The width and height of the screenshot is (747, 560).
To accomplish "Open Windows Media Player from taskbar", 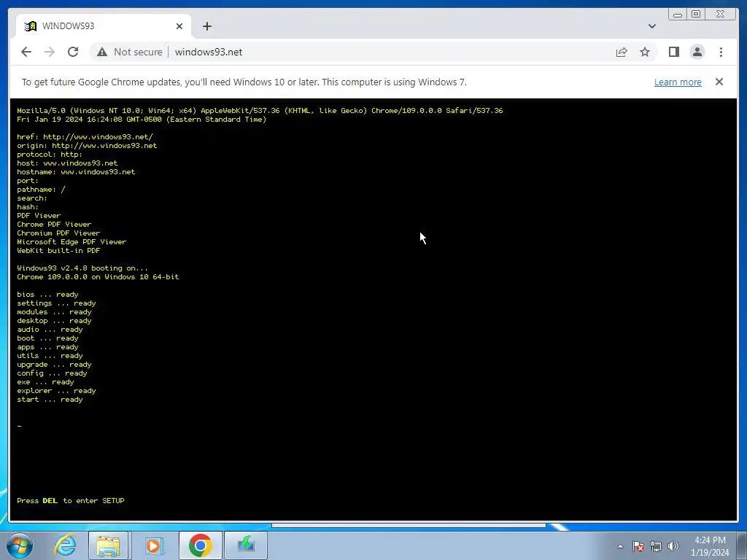I will (x=153, y=545).
